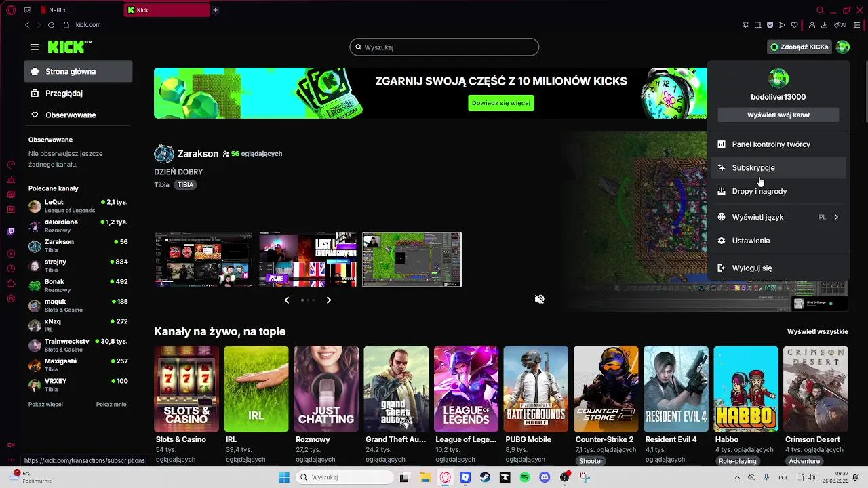Open the profile avatar in the header
This screenshot has width=868, height=488.
[842, 47]
